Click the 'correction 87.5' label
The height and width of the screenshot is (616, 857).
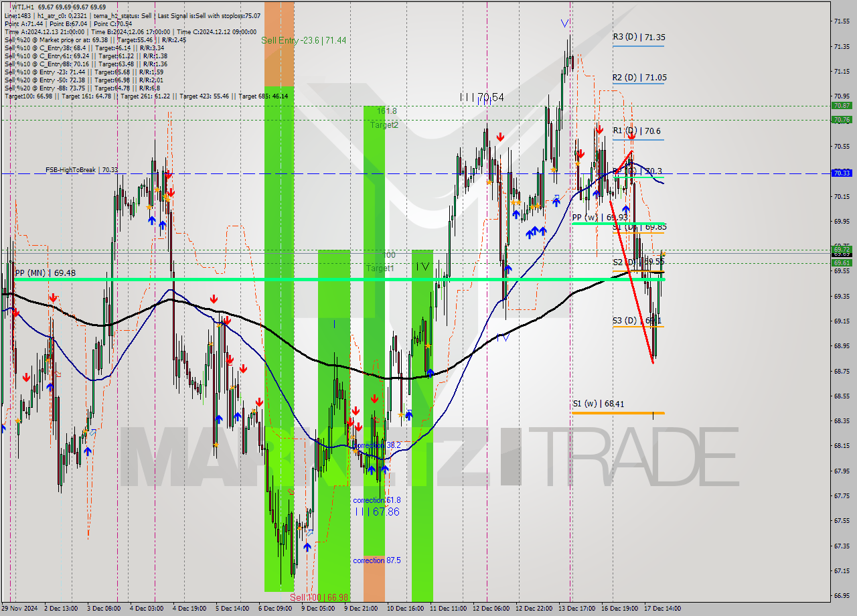point(376,560)
